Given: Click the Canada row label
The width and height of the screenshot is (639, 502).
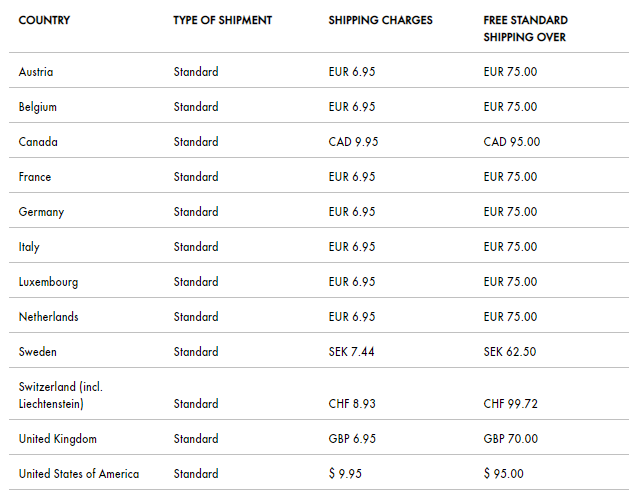Looking at the screenshot, I should click(x=38, y=142).
